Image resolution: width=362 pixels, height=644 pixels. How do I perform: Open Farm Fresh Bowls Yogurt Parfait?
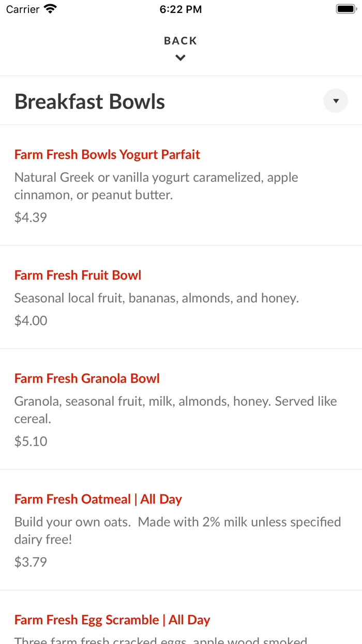click(x=107, y=154)
